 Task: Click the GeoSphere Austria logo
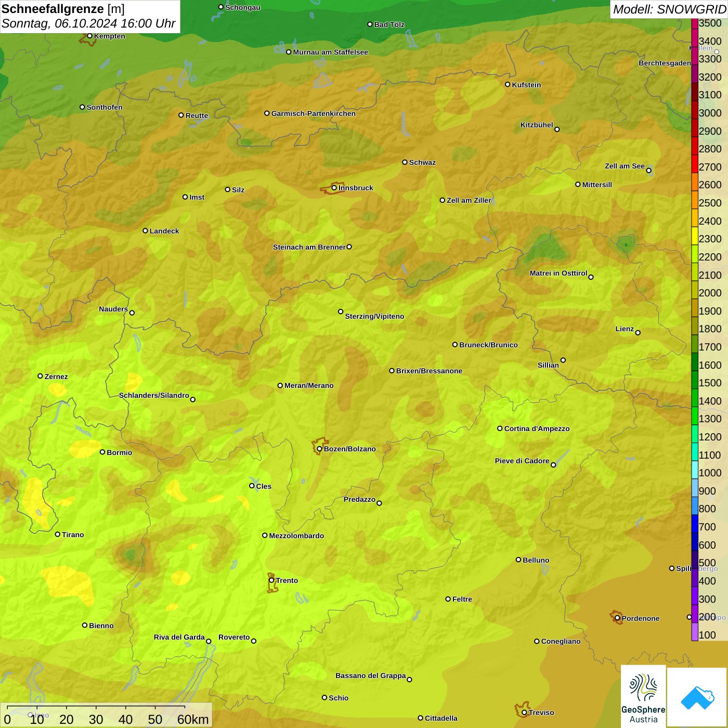(x=643, y=696)
